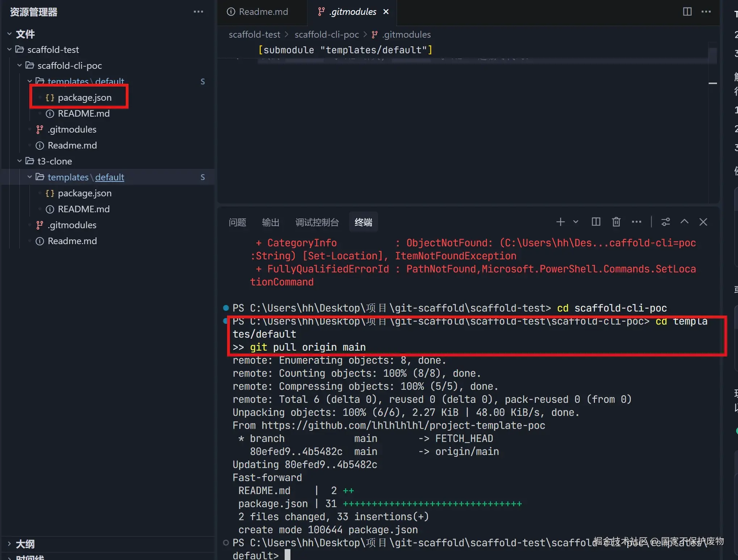The image size is (738, 560).
Task: Open terminal panel ellipsis menu
Action: tap(636, 222)
